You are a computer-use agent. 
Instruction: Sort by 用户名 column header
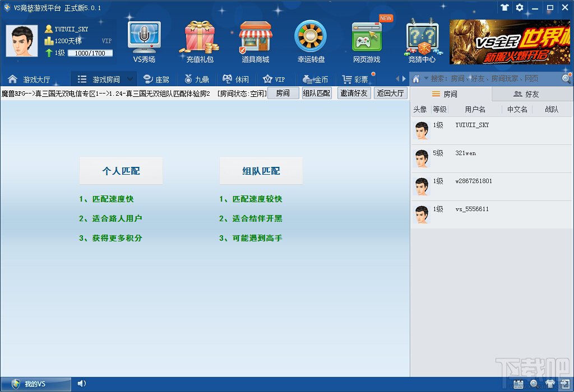475,109
